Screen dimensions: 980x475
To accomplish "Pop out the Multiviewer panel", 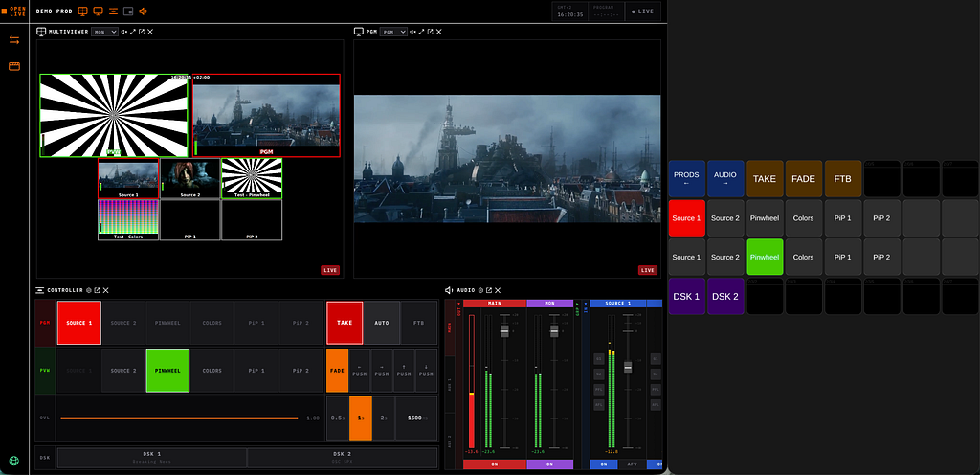I will pyautogui.click(x=142, y=32).
